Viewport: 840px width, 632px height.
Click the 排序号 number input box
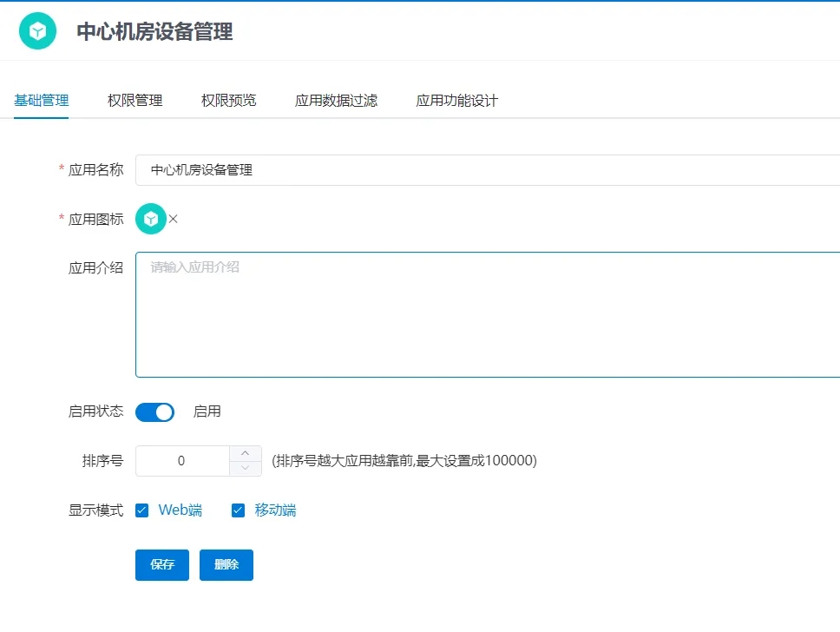click(182, 461)
